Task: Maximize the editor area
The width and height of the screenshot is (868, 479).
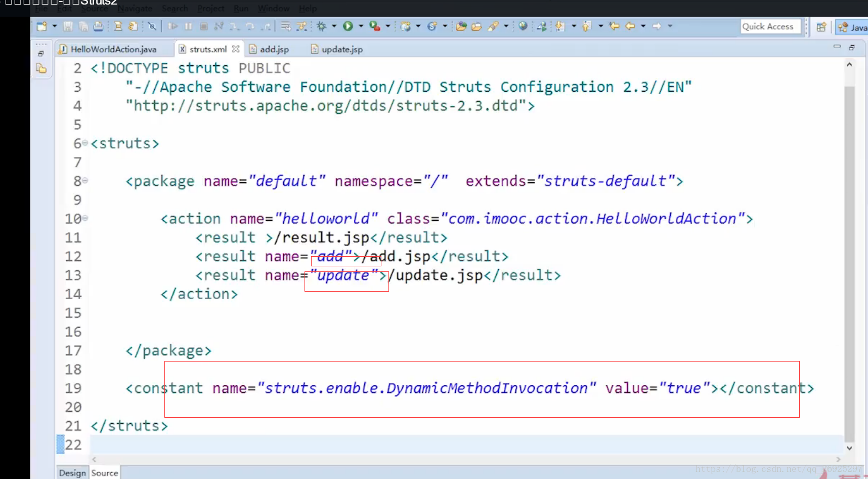Action: click(852, 47)
